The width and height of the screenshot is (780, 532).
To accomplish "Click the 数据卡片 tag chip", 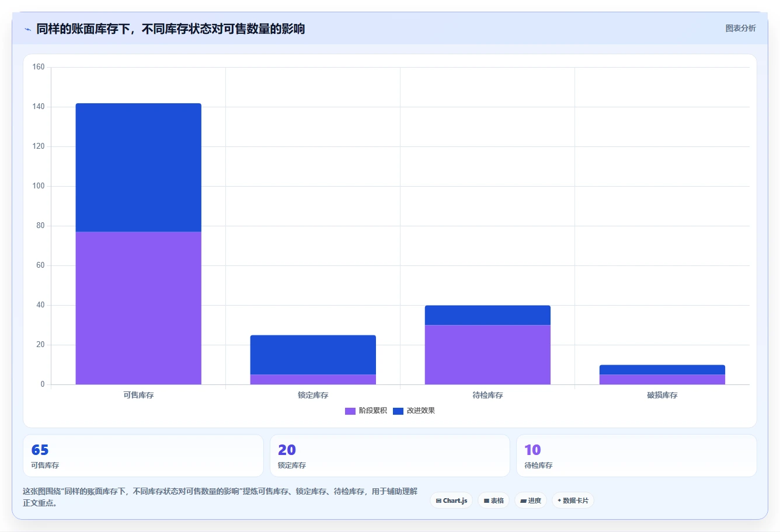I will (573, 501).
